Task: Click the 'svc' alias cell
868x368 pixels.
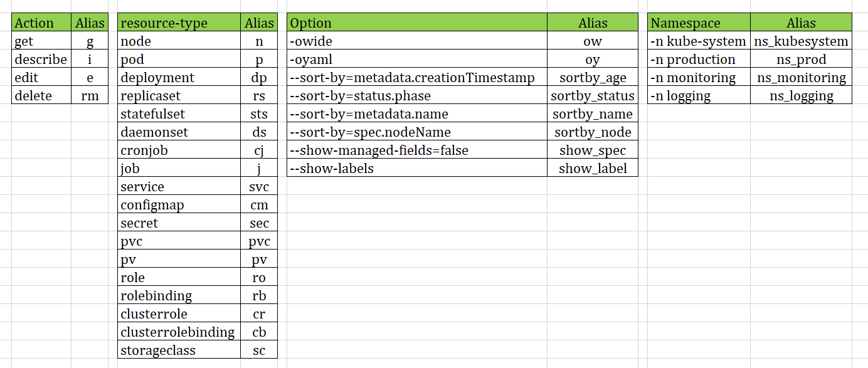Action: pyautogui.click(x=259, y=187)
